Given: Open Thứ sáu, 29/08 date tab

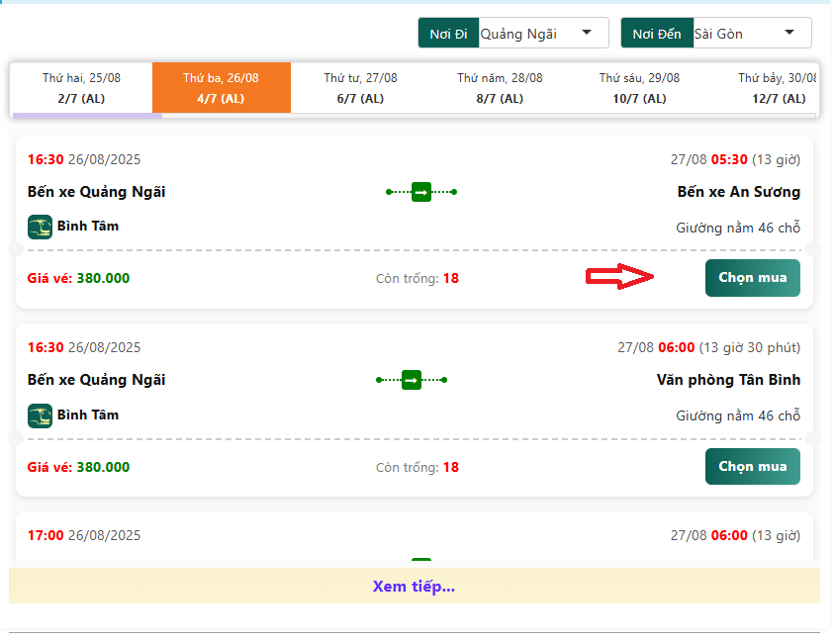Looking at the screenshot, I should [639, 87].
